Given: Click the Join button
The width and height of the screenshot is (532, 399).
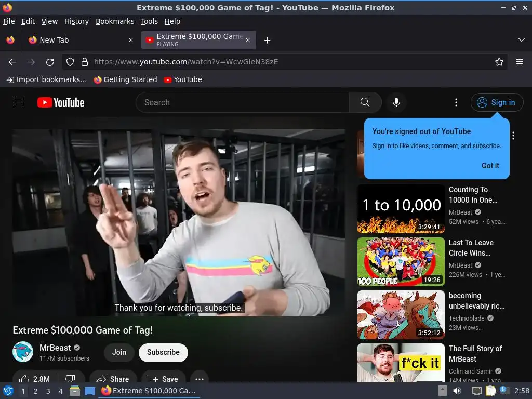Looking at the screenshot, I should [119, 353].
